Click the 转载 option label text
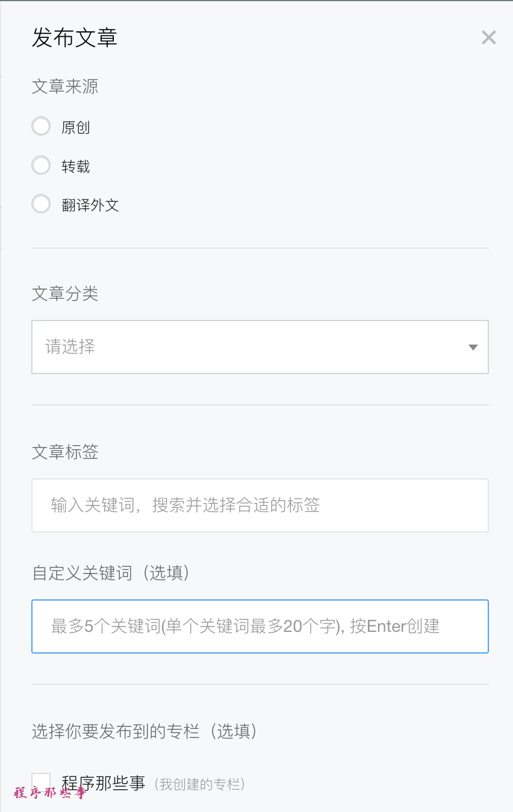The height and width of the screenshot is (812, 513). (75, 166)
